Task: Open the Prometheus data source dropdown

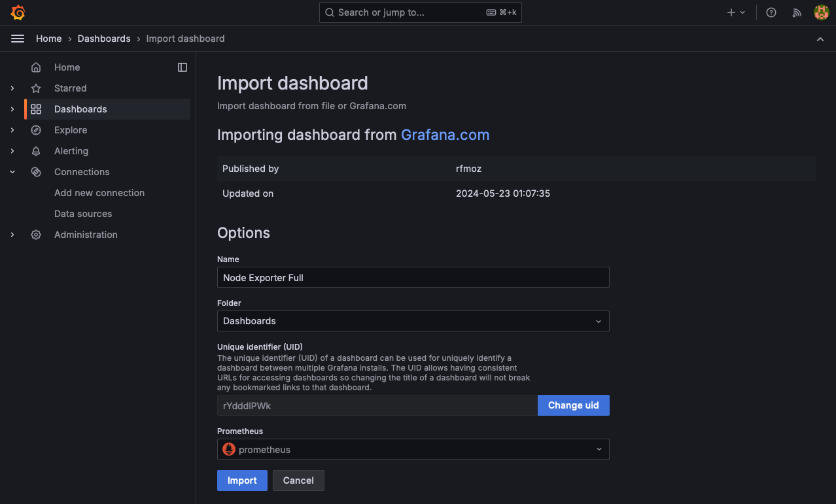Action: (x=413, y=449)
